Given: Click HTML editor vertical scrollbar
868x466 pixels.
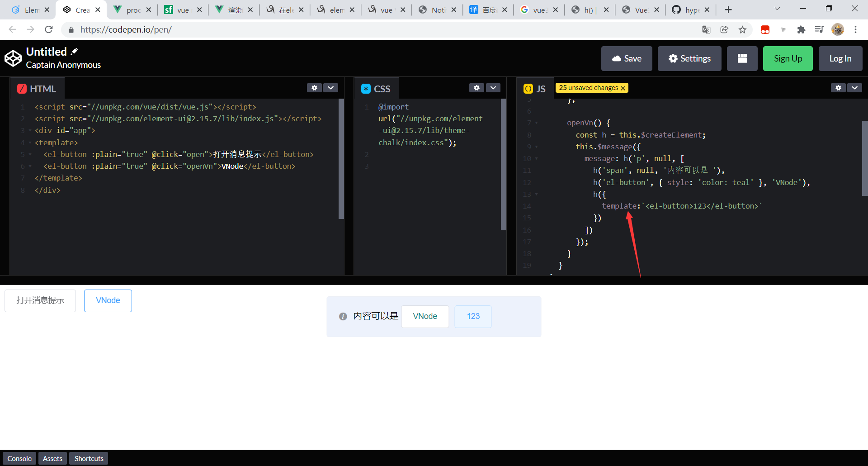Looking at the screenshot, I should (341, 159).
